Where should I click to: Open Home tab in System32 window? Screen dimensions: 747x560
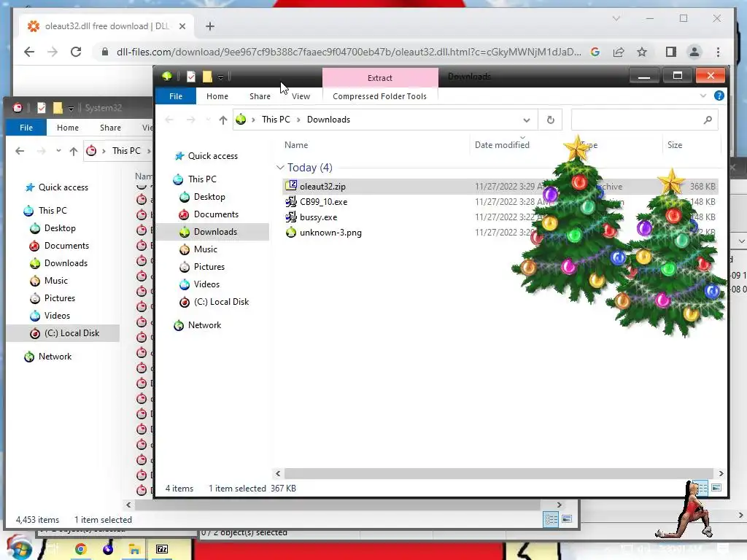tap(68, 128)
